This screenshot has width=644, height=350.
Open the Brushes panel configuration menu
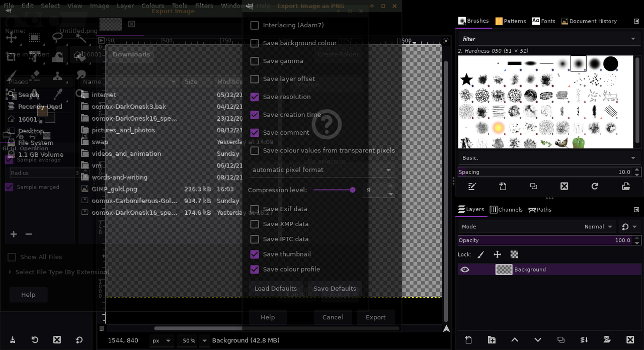pos(636,21)
